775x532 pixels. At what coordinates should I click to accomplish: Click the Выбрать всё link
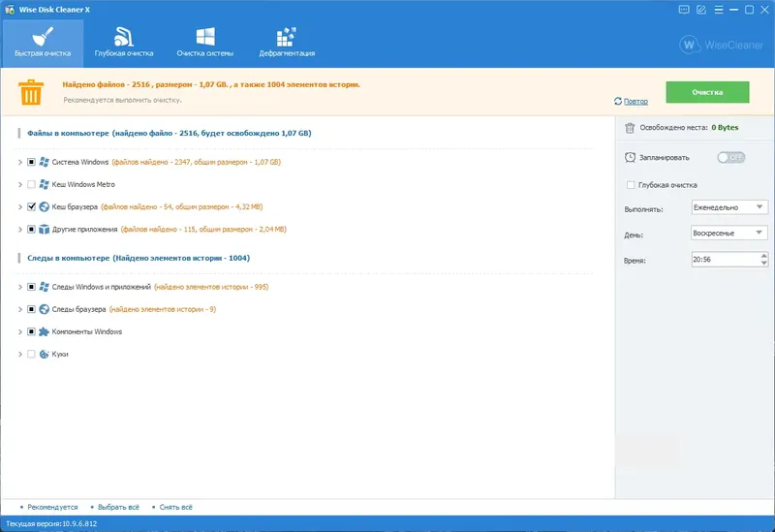118,507
